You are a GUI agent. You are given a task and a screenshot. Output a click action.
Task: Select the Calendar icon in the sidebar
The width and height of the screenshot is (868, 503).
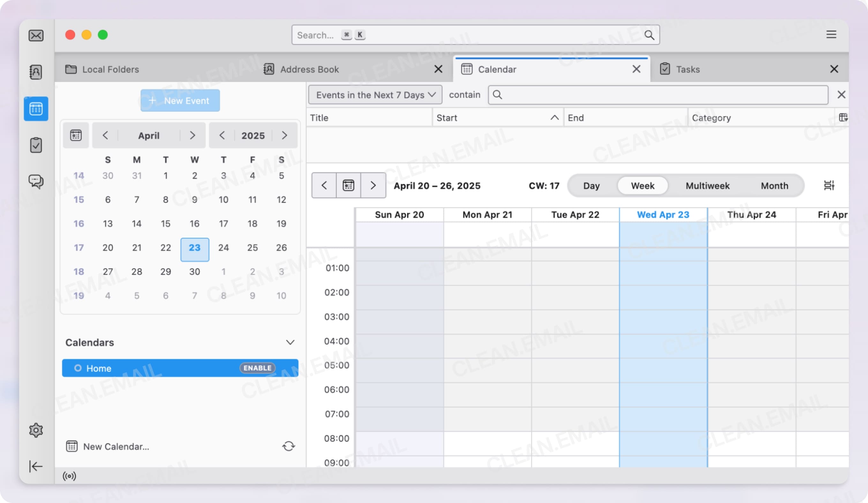point(36,109)
